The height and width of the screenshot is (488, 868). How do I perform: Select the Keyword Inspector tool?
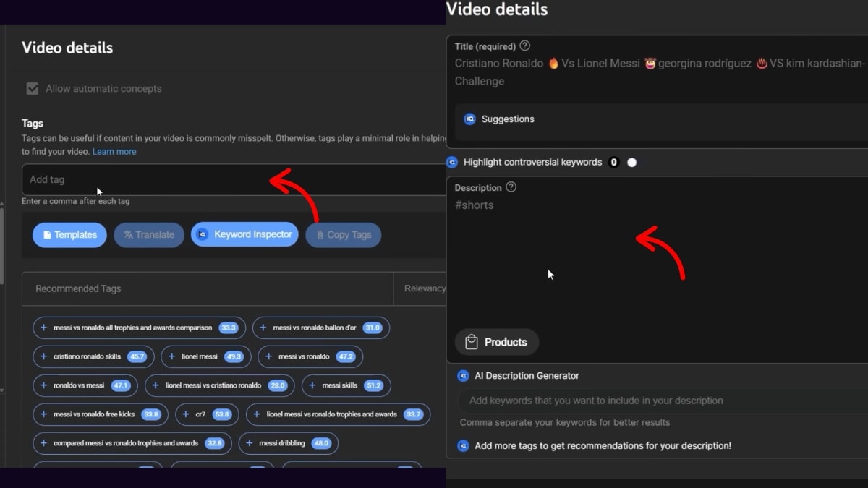coord(244,234)
